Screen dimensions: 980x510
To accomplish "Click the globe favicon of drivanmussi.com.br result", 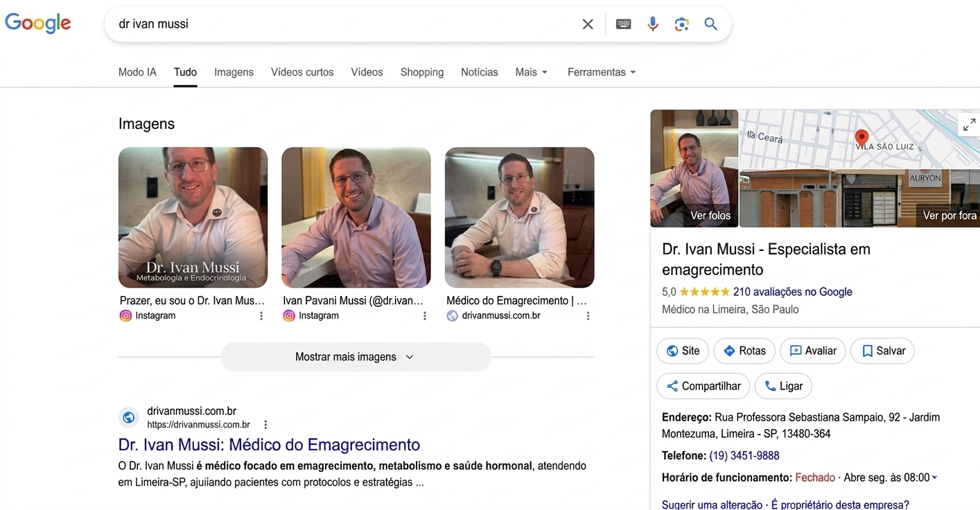I will (x=129, y=418).
